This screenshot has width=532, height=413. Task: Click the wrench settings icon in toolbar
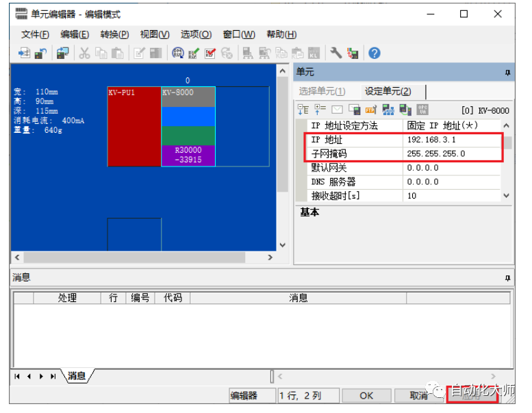tap(335, 53)
